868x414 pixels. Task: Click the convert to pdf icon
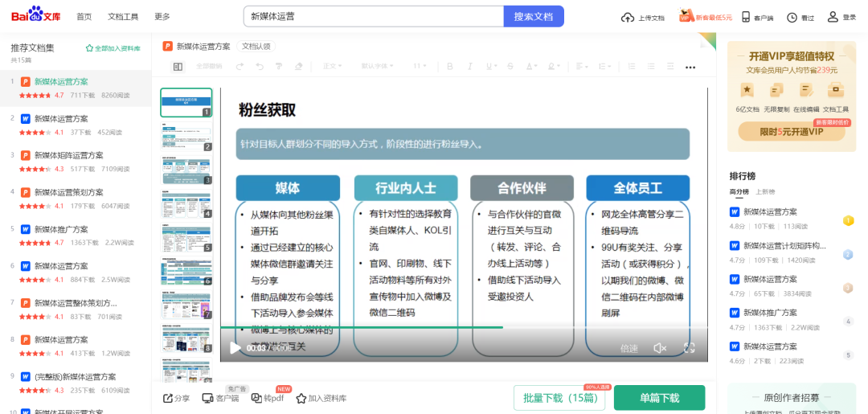256,398
